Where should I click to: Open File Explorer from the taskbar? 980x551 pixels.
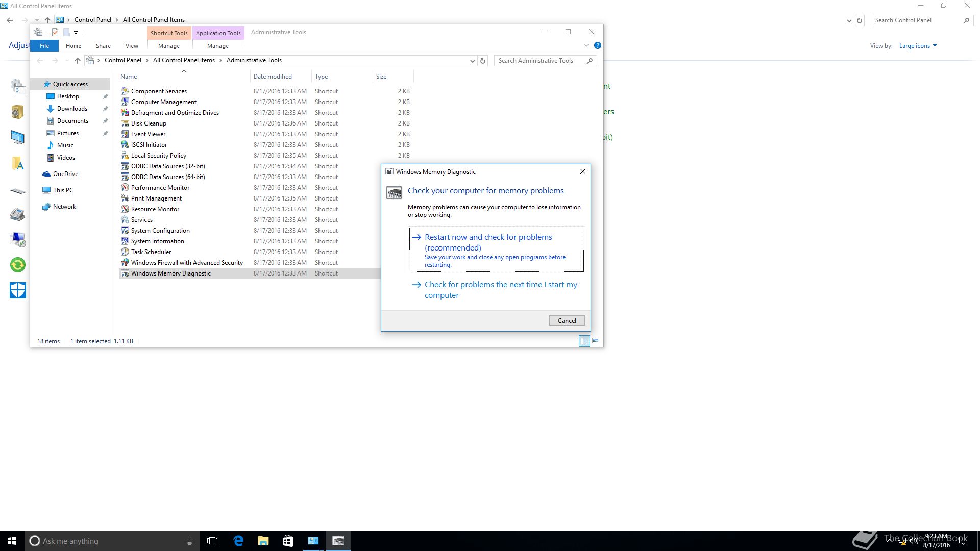(263, 541)
